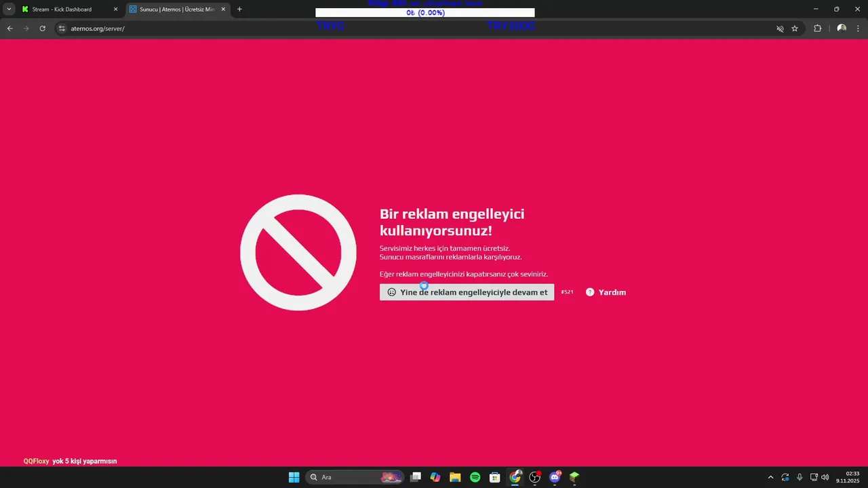
Task: Open the Windows Start menu
Action: click(294, 477)
